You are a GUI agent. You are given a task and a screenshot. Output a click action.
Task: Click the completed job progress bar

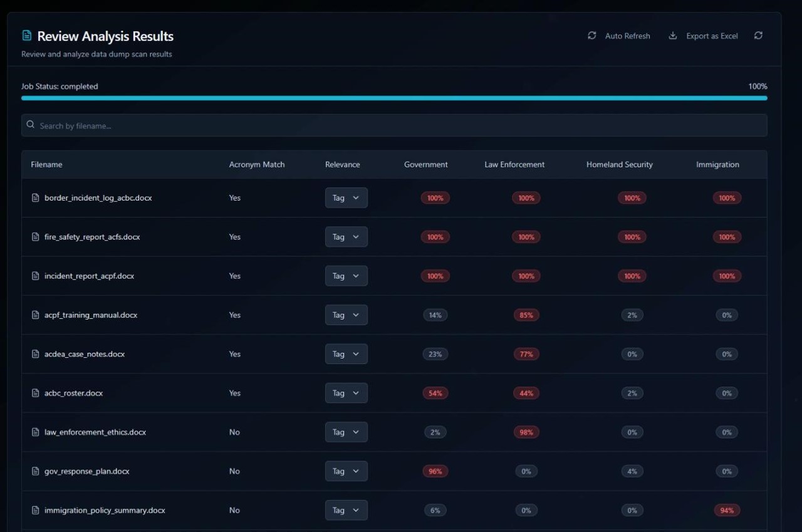[x=394, y=98]
